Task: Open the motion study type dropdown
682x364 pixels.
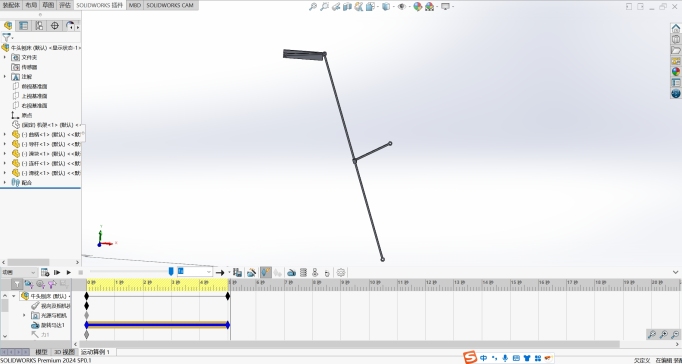Action: (19, 273)
